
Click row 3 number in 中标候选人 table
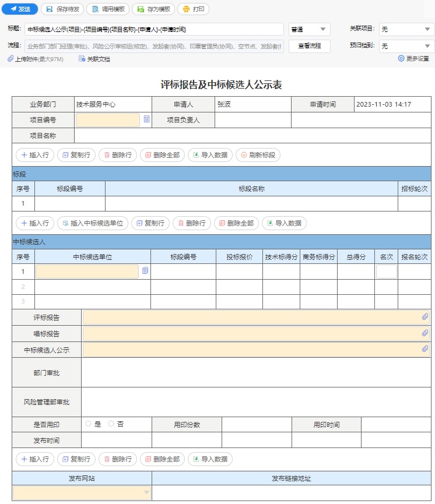point(23,301)
